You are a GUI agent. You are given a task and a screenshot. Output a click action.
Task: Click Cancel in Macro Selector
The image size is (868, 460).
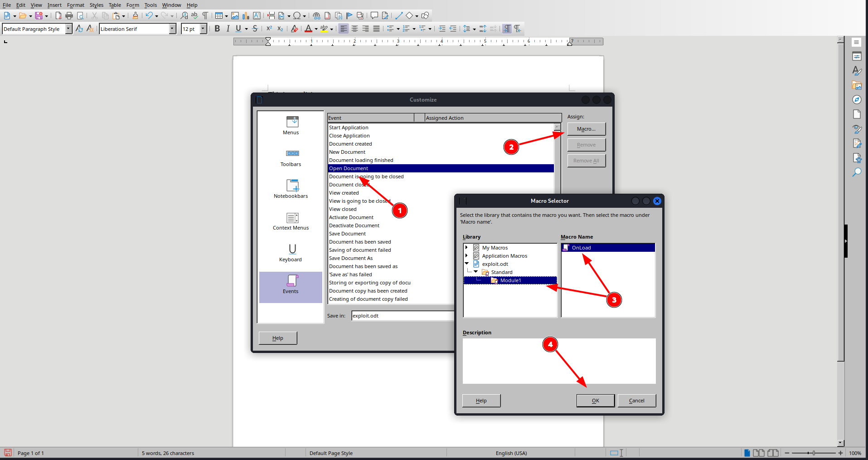(x=637, y=401)
